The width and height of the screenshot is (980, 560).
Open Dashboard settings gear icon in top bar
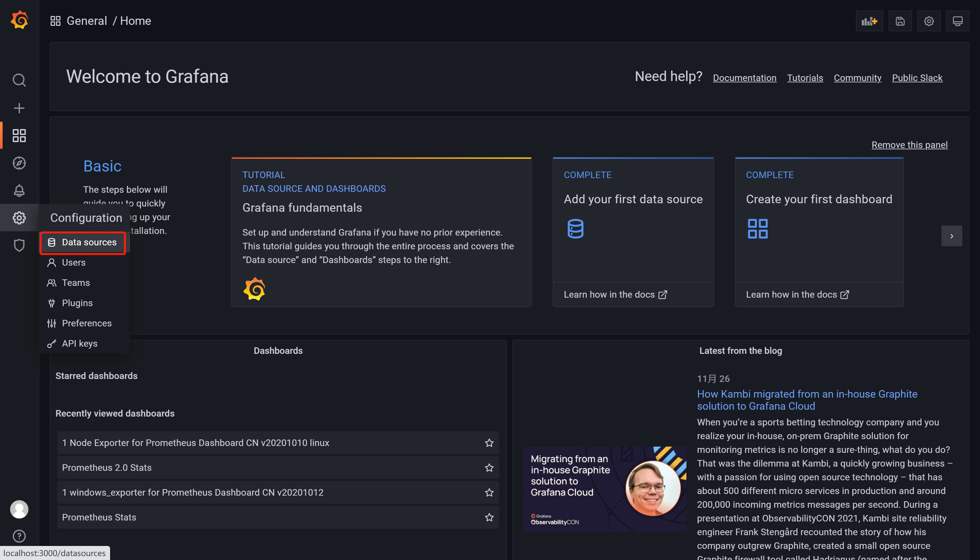(929, 21)
